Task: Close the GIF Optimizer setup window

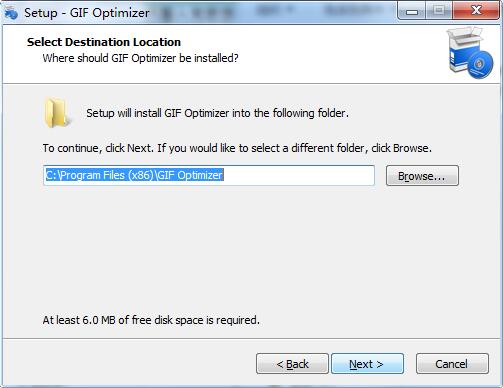Action: 476,11
